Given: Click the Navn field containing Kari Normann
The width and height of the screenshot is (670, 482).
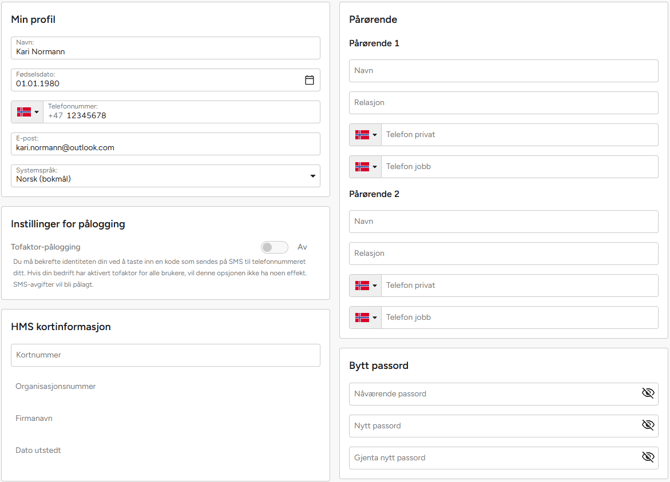Looking at the screenshot, I should [165, 48].
